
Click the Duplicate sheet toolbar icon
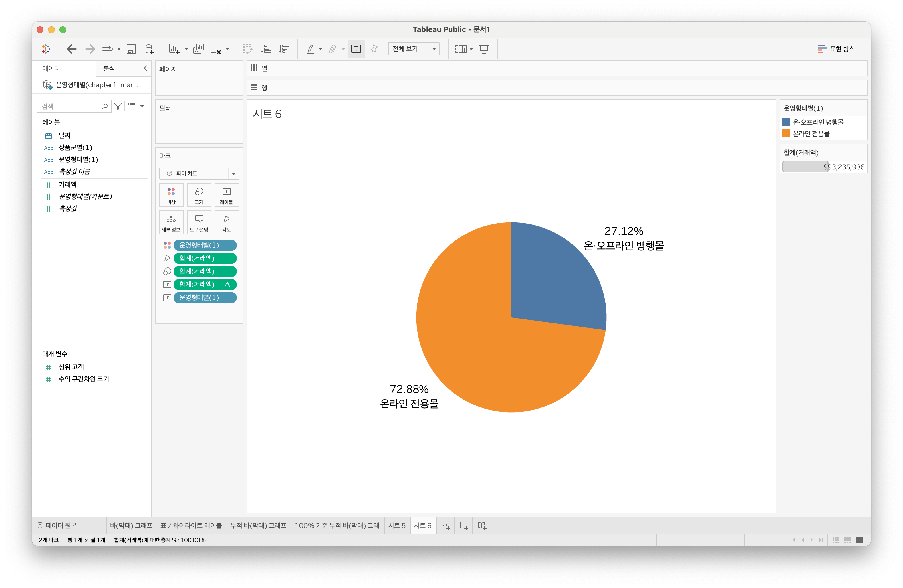pos(198,49)
